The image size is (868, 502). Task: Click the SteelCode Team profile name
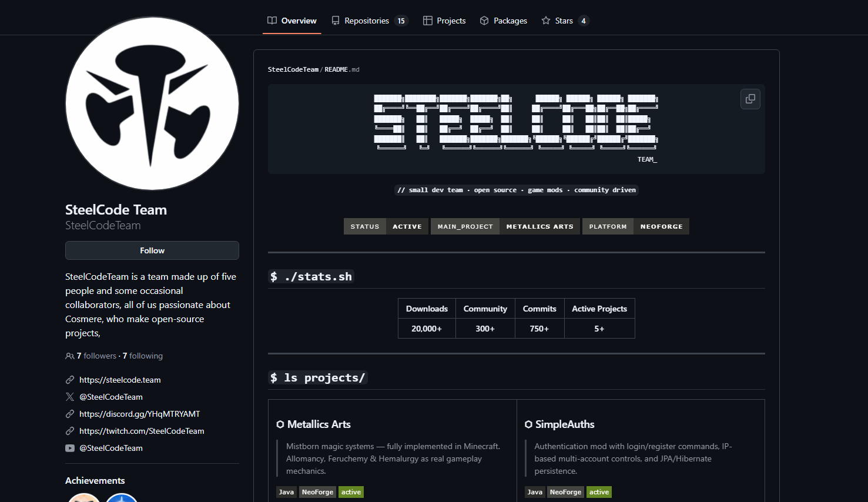pyautogui.click(x=116, y=210)
